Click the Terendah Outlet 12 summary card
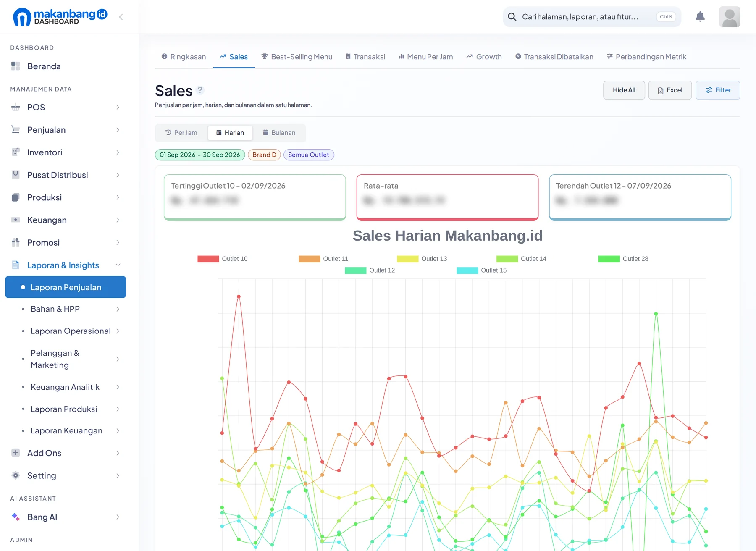756x551 pixels. pyautogui.click(x=640, y=197)
